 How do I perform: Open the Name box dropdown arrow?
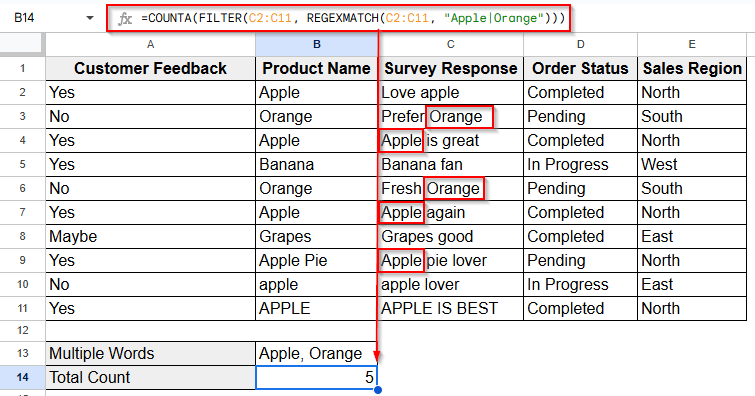point(90,18)
